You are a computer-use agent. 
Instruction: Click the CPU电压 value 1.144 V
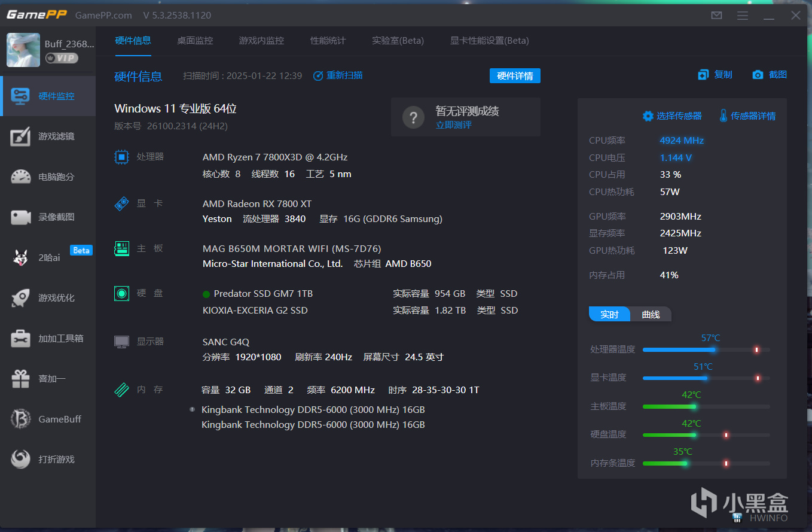(x=676, y=157)
